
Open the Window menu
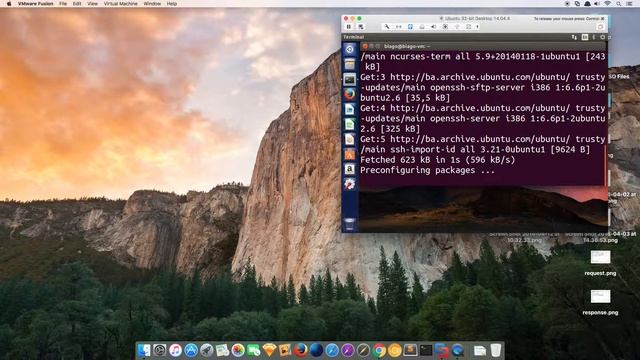click(152, 4)
